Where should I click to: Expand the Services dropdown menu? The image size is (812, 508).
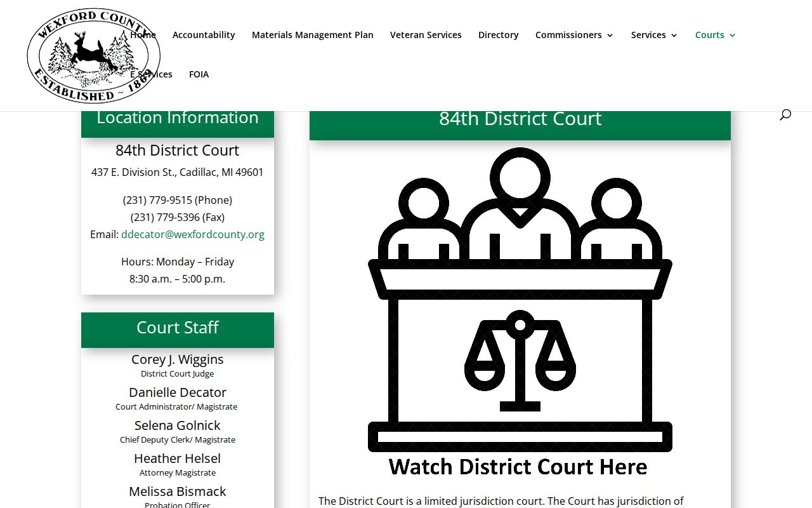654,35
